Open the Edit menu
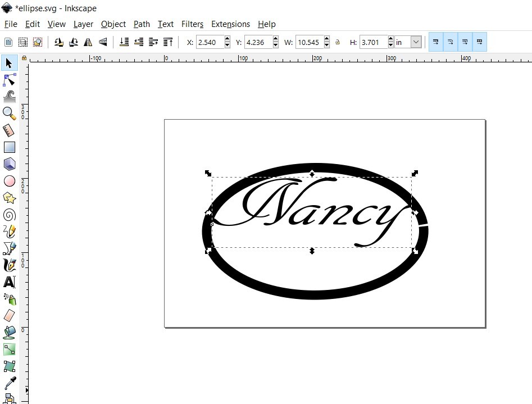The image size is (532, 404). pyautogui.click(x=33, y=24)
